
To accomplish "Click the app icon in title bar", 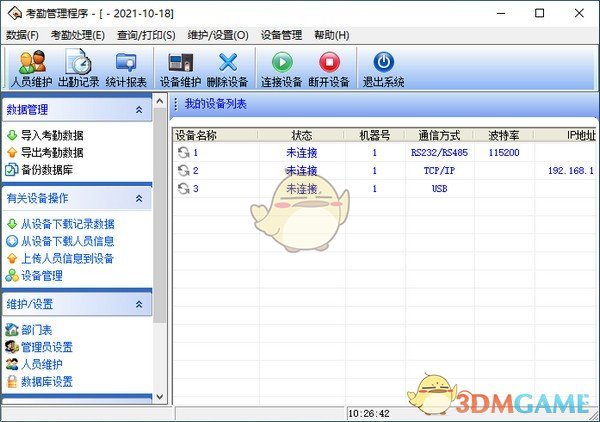I will tap(15, 13).
